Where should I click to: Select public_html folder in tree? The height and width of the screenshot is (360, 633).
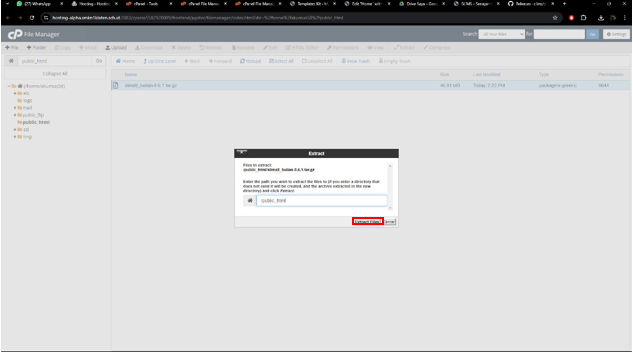pos(36,122)
